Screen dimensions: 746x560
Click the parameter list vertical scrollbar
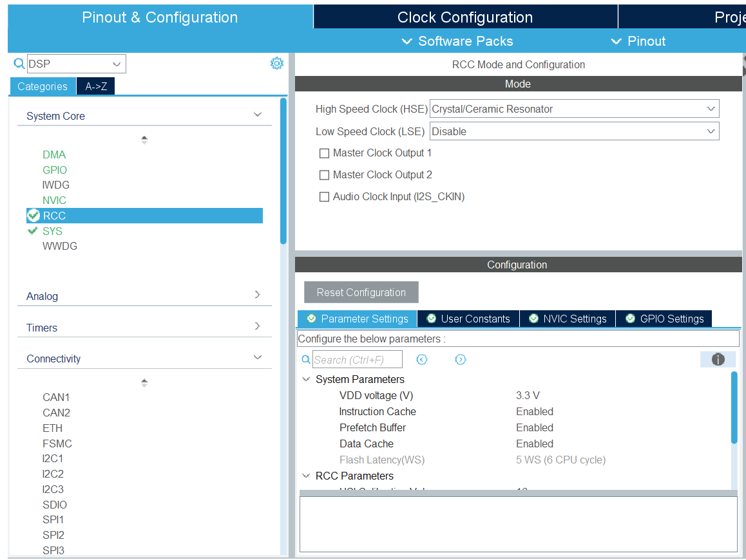click(x=734, y=407)
